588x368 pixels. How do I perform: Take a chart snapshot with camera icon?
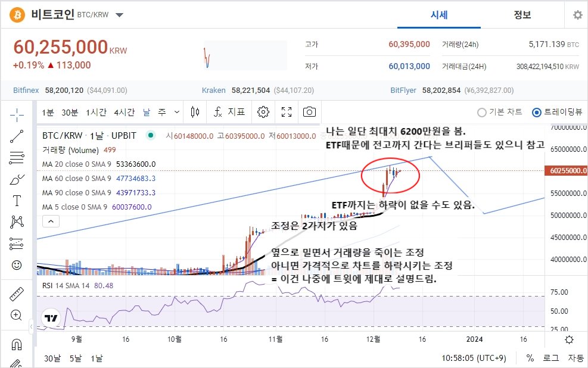pos(309,112)
